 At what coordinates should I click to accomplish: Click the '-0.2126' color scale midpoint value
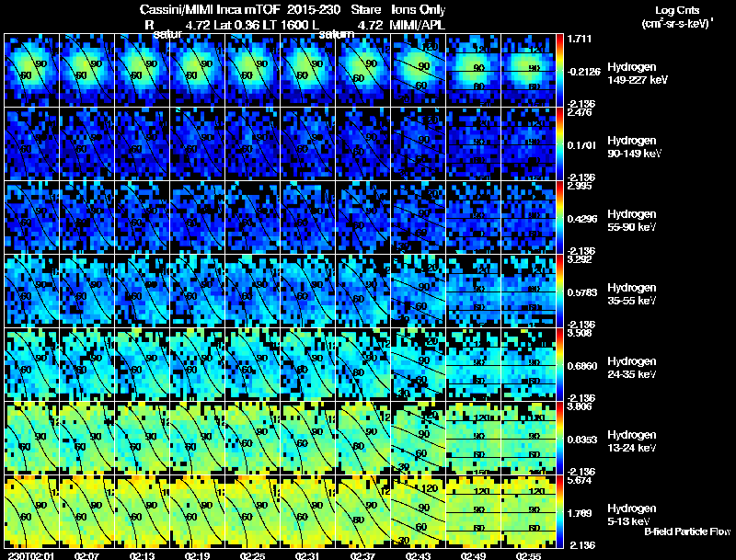coord(583,72)
